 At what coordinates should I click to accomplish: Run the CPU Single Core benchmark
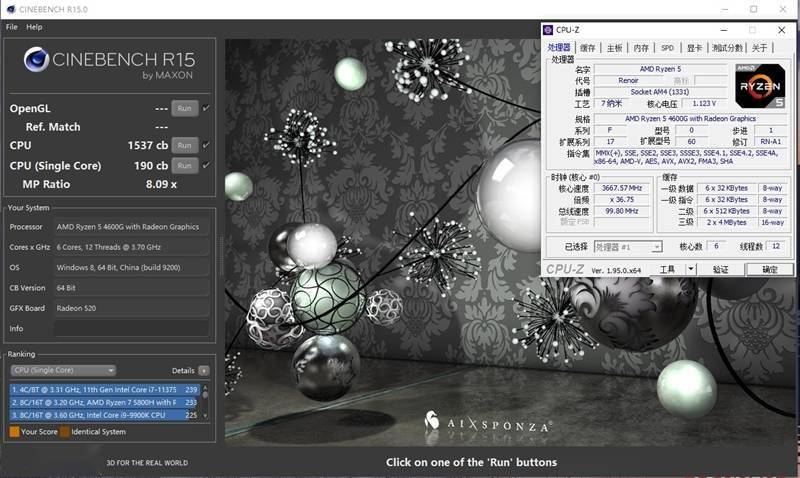coord(184,166)
